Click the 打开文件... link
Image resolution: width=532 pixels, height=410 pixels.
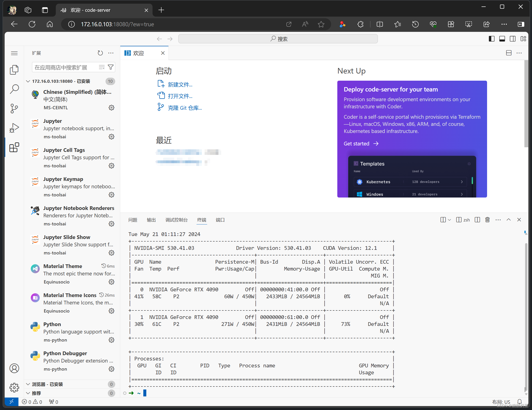(180, 96)
